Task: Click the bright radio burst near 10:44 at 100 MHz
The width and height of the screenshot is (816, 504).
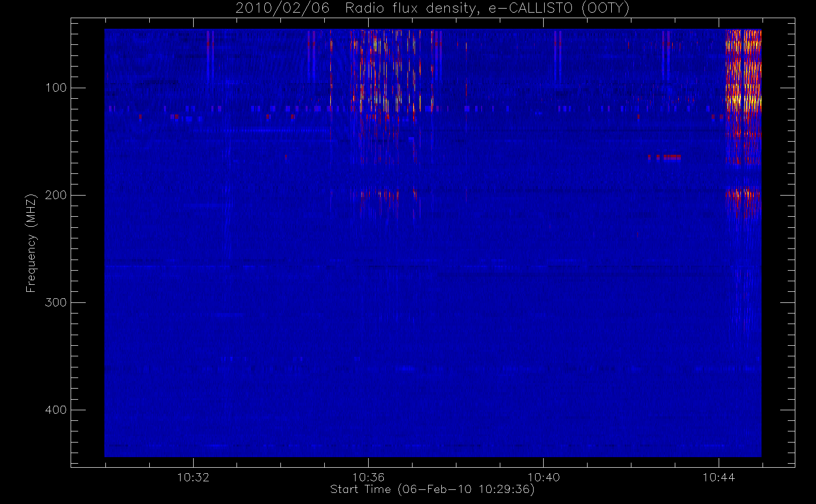Action: coord(743,97)
